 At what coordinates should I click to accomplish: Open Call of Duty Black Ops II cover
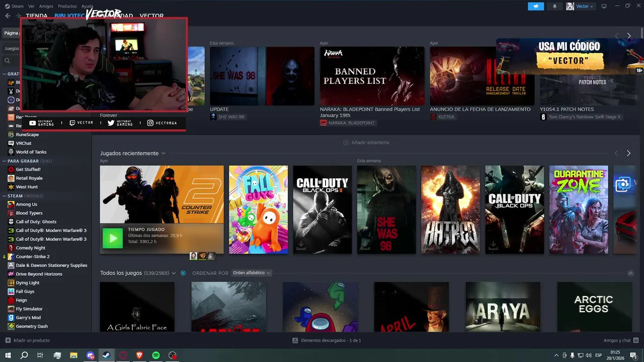tap(323, 210)
